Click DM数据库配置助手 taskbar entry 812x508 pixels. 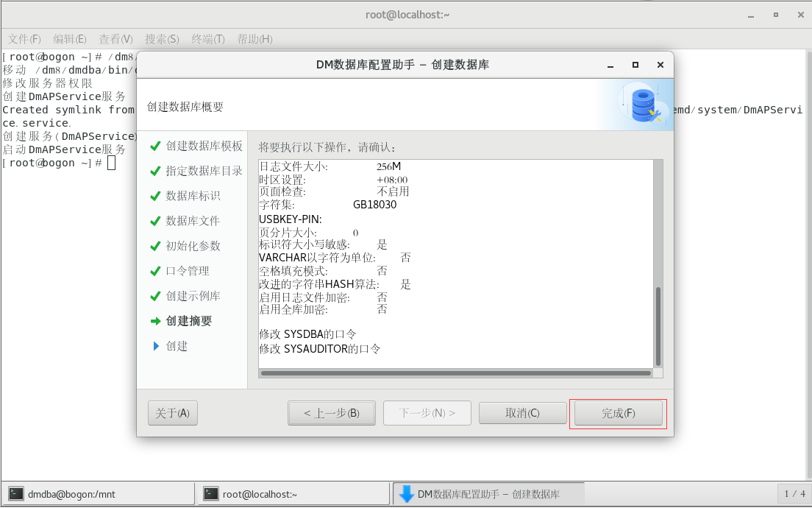488,494
